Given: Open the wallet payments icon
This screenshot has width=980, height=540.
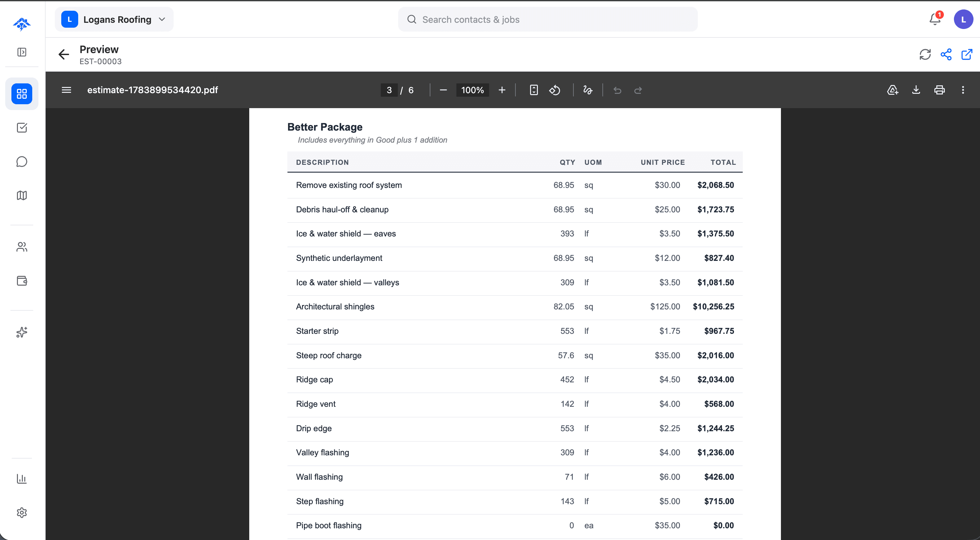Looking at the screenshot, I should pos(22,281).
